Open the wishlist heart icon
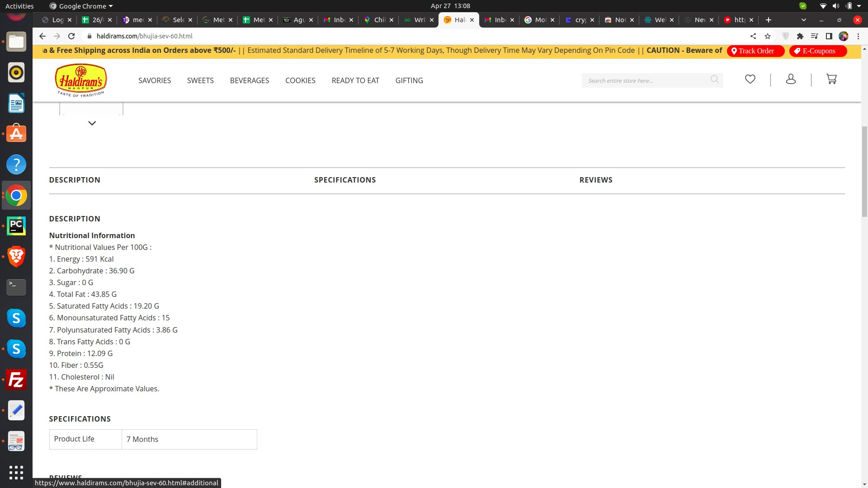This screenshot has width=868, height=488. tap(750, 80)
